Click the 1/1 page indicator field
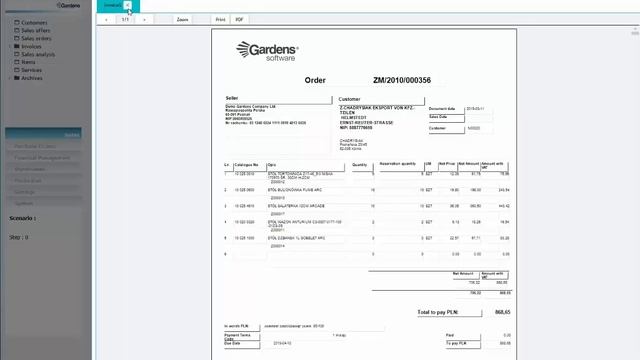 (x=125, y=20)
